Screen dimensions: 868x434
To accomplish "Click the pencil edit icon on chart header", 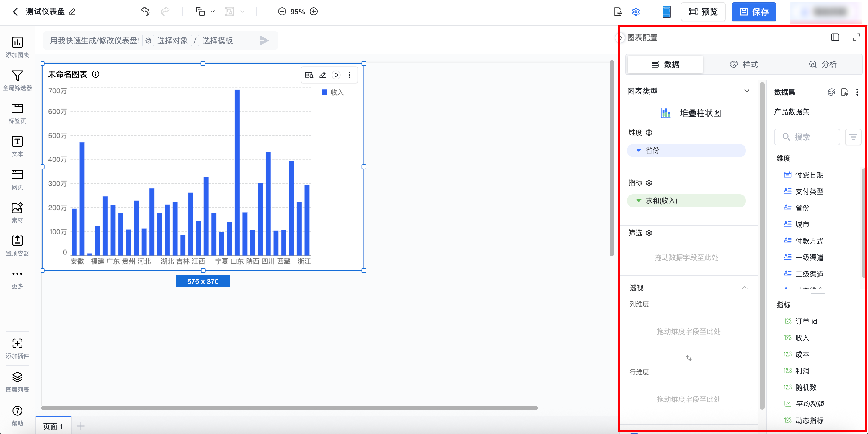I will point(322,75).
